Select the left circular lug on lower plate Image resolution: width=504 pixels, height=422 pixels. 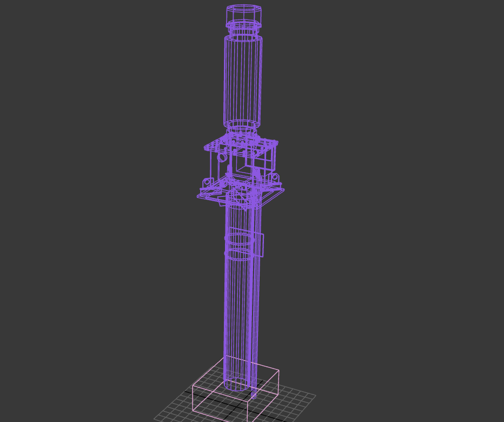pos(205,183)
